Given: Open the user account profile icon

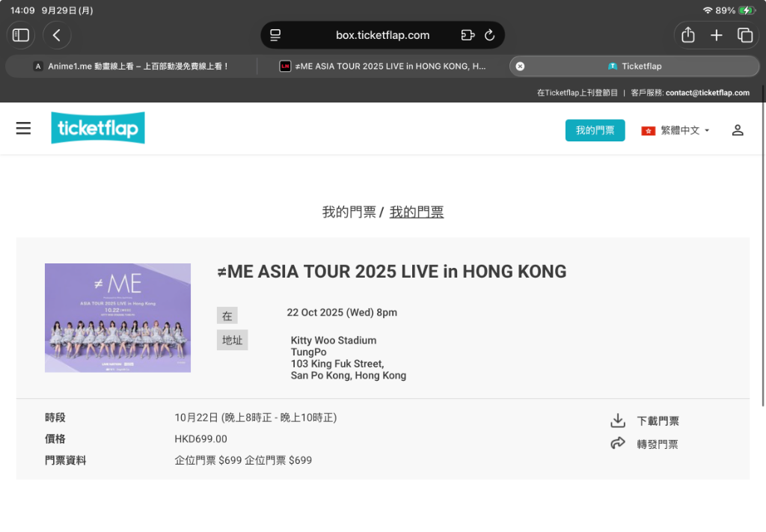Looking at the screenshot, I should click(x=738, y=130).
